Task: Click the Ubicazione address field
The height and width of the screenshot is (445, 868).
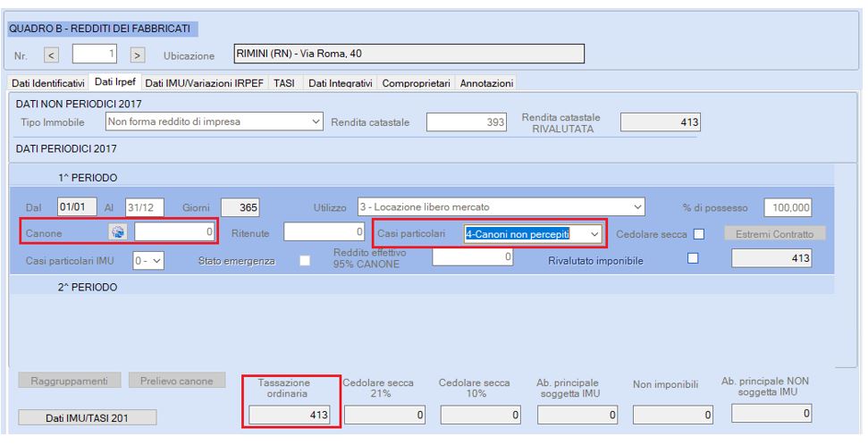Action: (409, 54)
